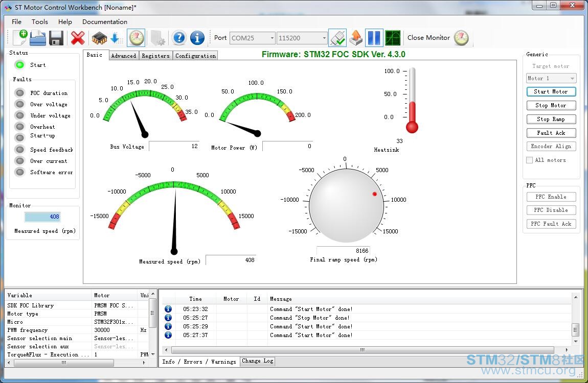The height and width of the screenshot is (383, 588).
Task: Click the PFC Disable button
Action: point(551,210)
